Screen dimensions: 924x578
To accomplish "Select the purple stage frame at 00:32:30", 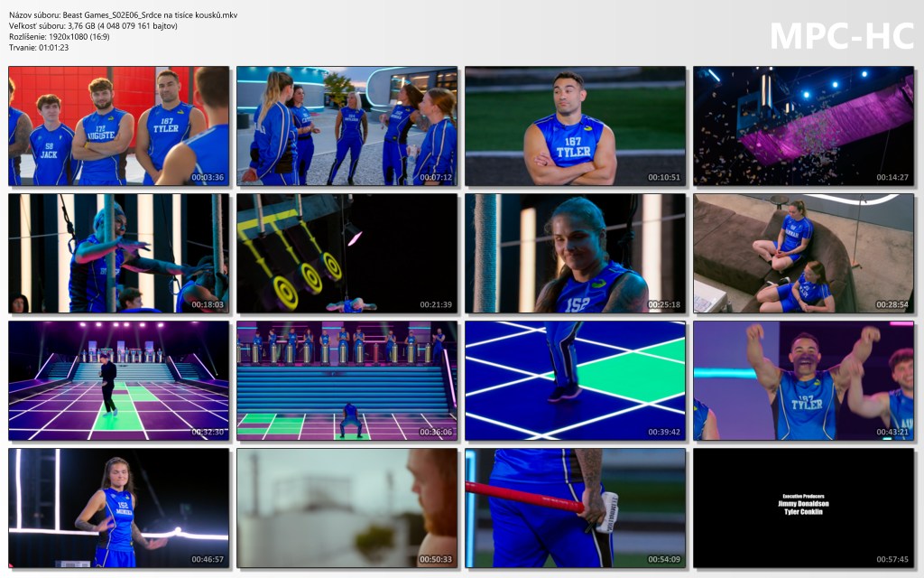I will (x=119, y=380).
